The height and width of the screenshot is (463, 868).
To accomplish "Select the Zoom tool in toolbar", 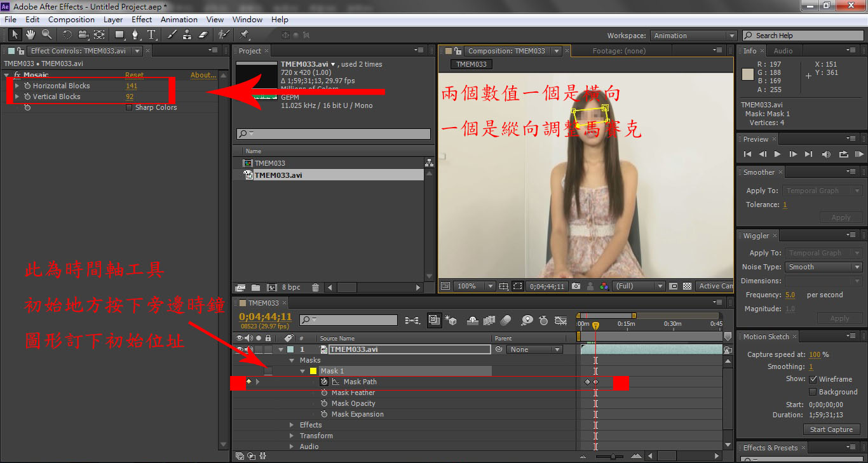I will pyautogui.click(x=46, y=34).
